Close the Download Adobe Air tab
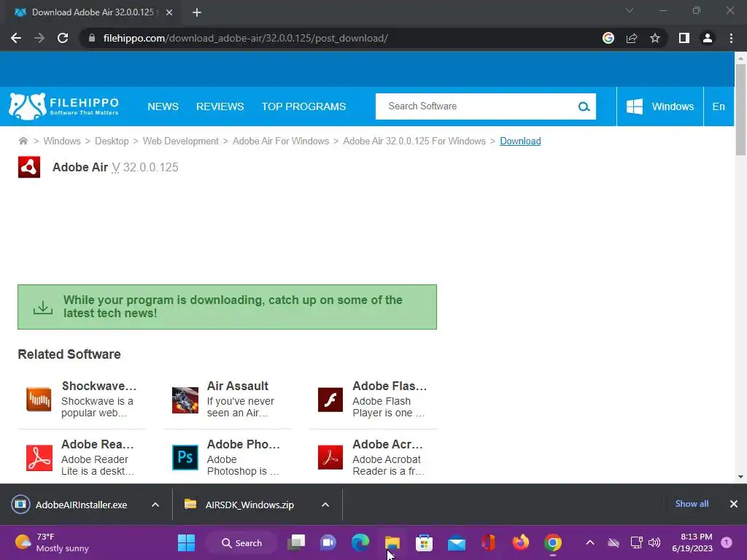 tap(169, 12)
